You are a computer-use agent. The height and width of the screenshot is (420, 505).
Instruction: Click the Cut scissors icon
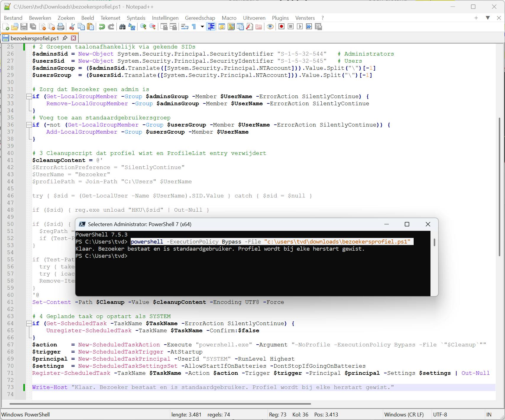pos(72,27)
